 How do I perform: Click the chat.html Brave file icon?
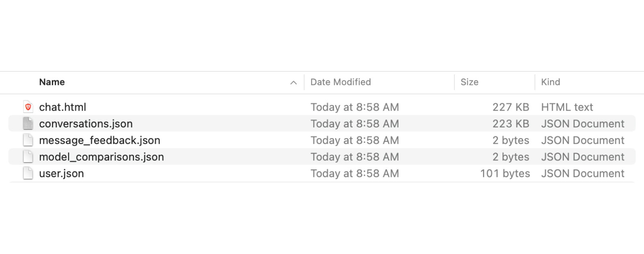pos(28,107)
